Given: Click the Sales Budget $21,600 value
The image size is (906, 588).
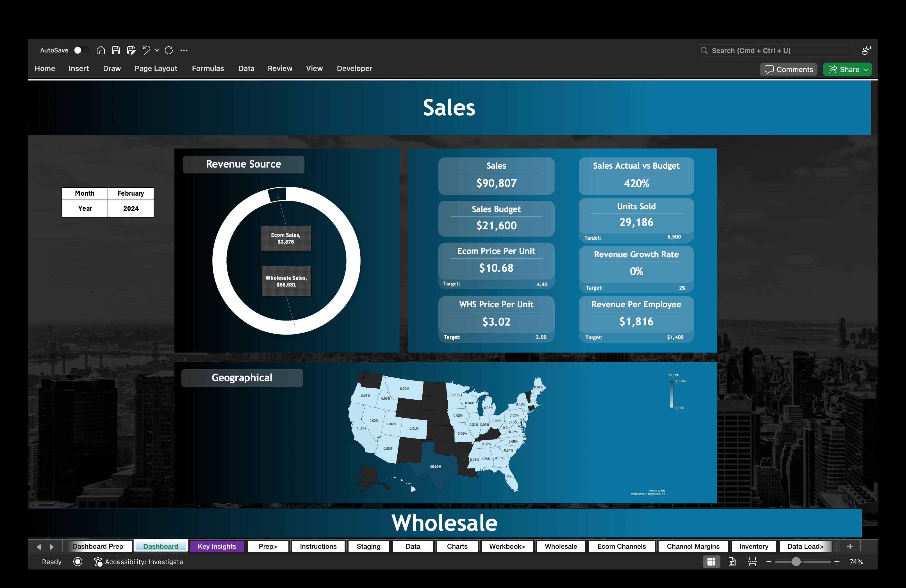Looking at the screenshot, I should (x=497, y=226).
